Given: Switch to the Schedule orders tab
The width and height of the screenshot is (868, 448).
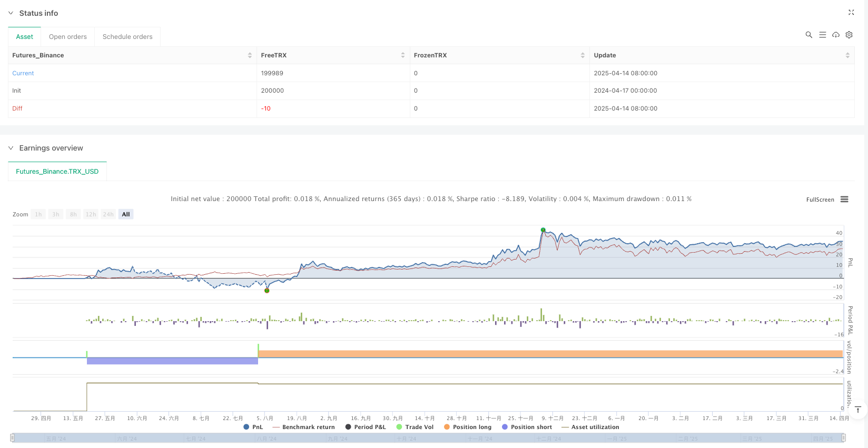Looking at the screenshot, I should coord(127,37).
